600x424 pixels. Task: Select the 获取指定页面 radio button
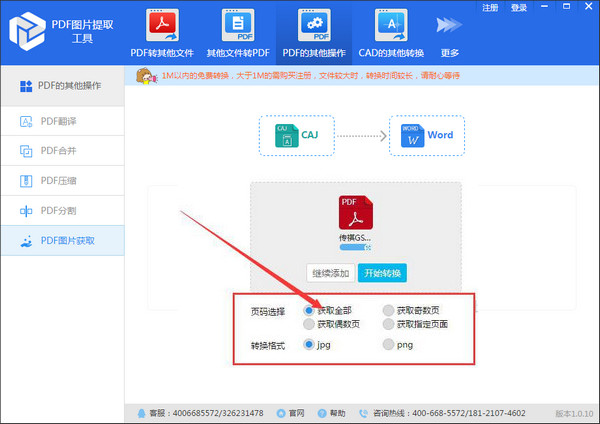388,324
